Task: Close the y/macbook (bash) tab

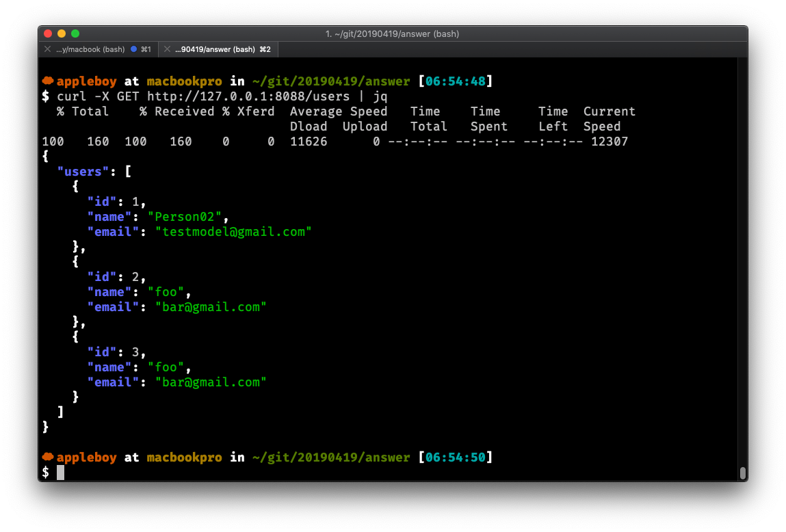Action: pos(48,49)
